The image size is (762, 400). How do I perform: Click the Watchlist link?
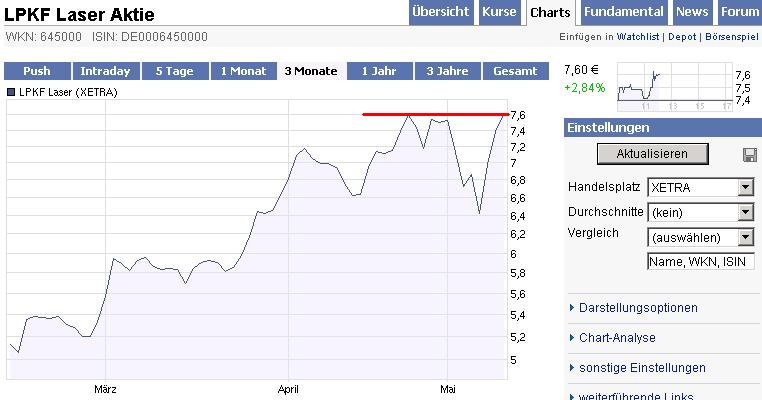[636, 37]
